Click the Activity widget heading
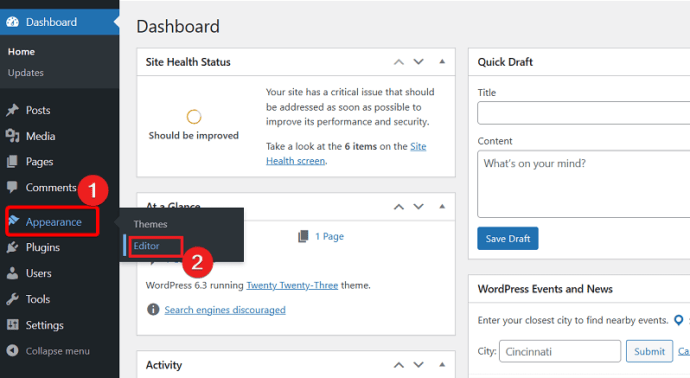 pyautogui.click(x=164, y=365)
